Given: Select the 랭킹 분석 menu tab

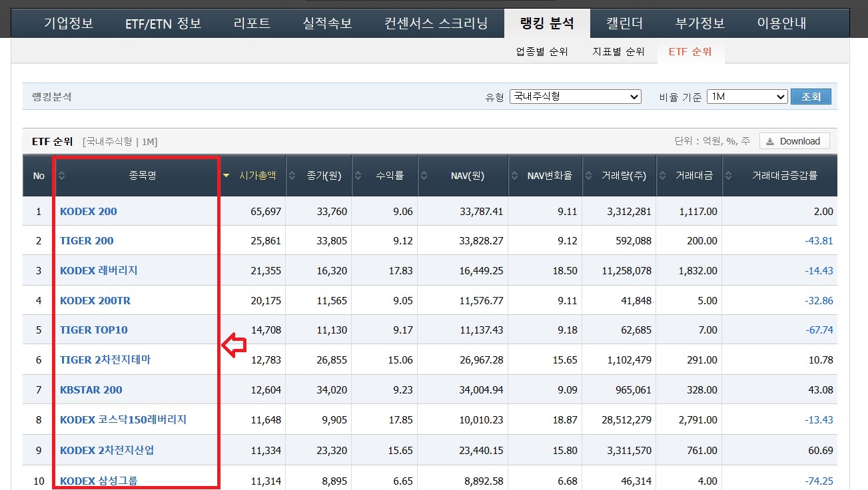Looking at the screenshot, I should click(x=547, y=23).
